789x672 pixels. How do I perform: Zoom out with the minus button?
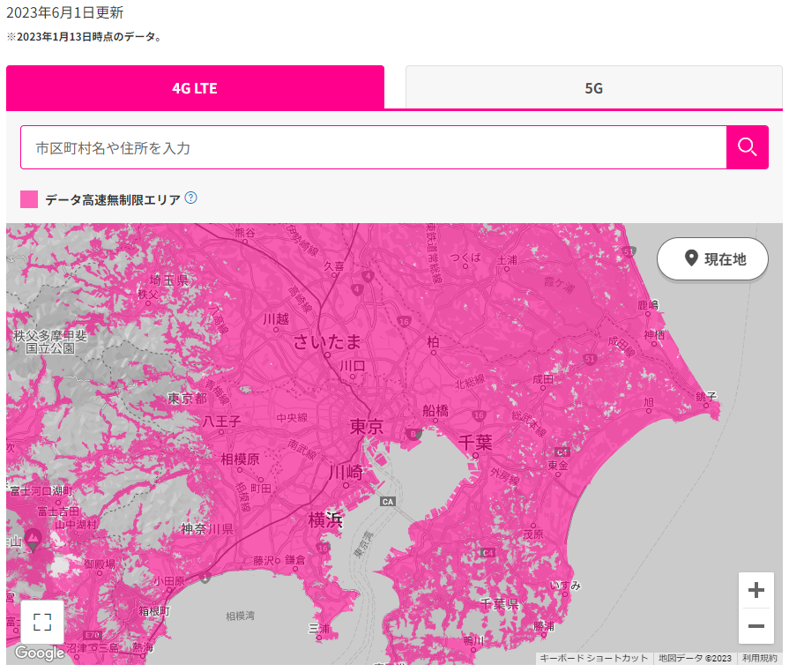(x=756, y=625)
